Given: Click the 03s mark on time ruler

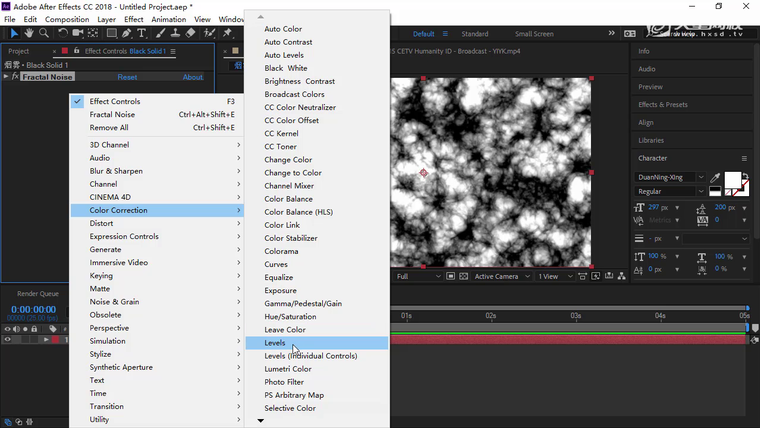Looking at the screenshot, I should [576, 316].
